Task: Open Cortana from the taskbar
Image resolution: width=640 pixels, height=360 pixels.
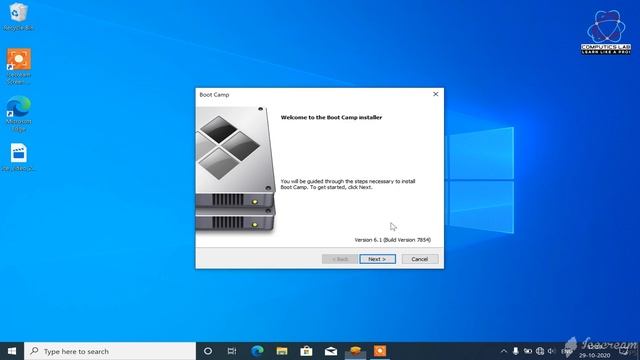Action: (208, 351)
